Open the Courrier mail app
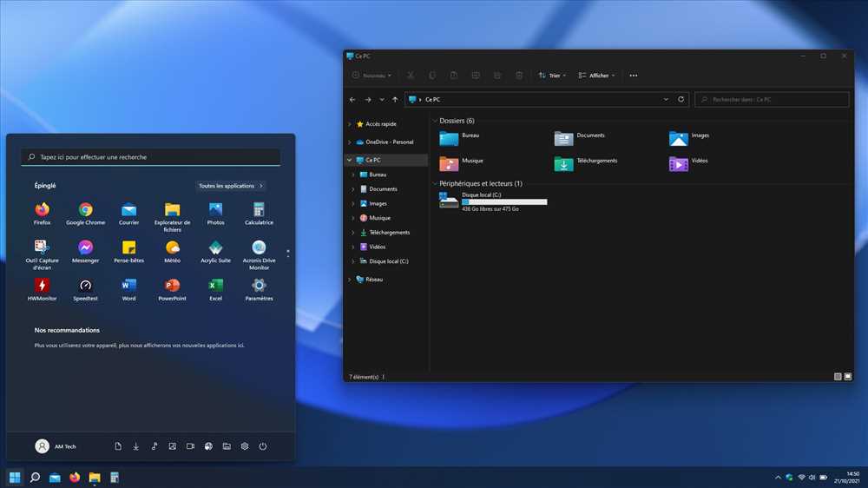Image resolution: width=868 pixels, height=488 pixels. (128, 214)
